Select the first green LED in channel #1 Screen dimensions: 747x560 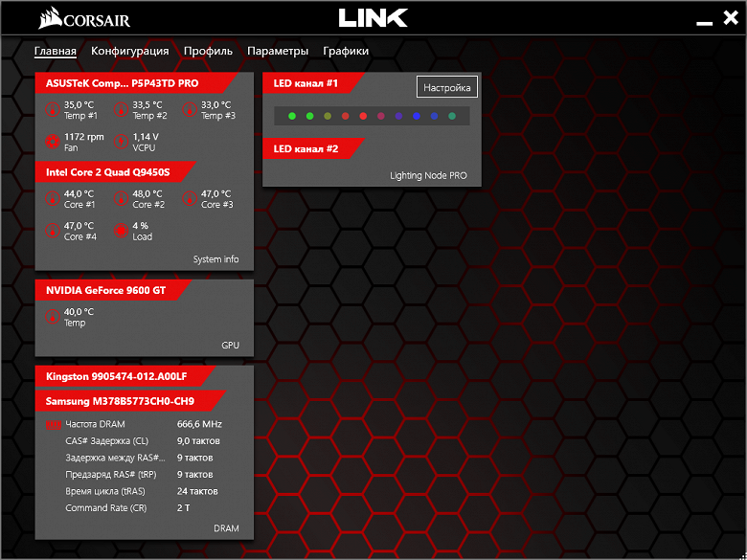click(x=292, y=116)
